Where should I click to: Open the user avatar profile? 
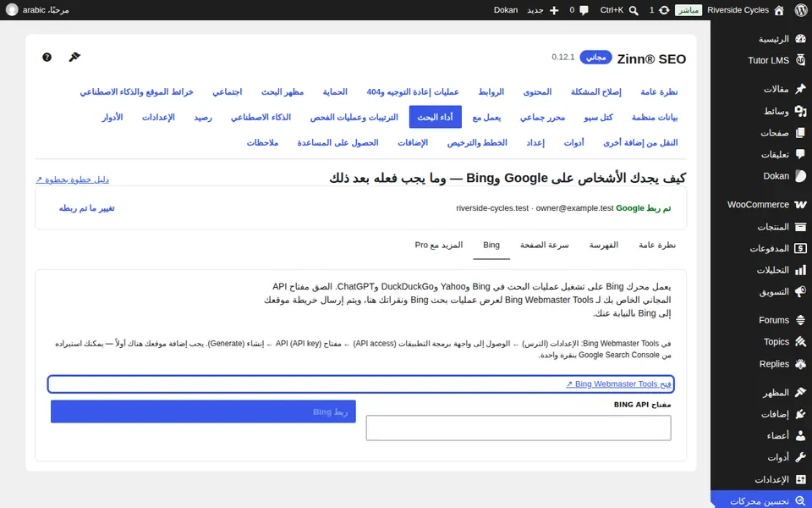point(12,10)
